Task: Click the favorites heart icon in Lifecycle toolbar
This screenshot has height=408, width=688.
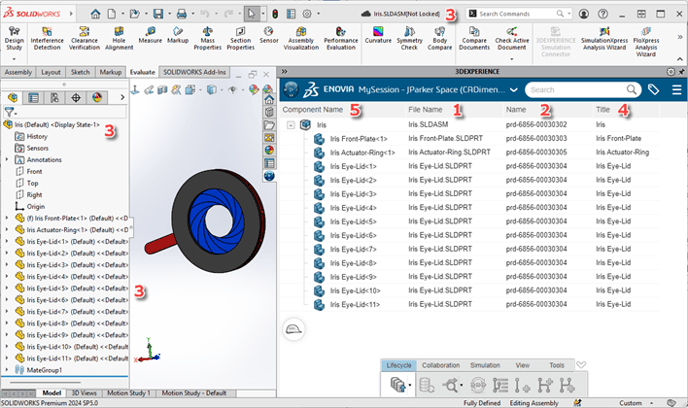Action: (x=581, y=365)
